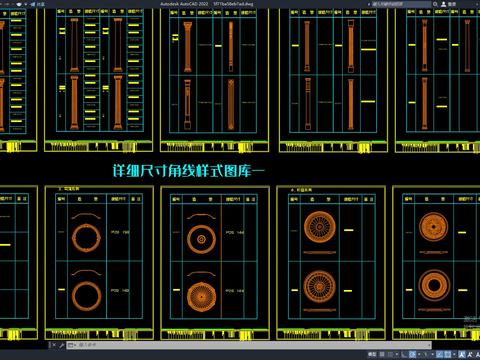Expand the command history arrow

pos(429,345)
